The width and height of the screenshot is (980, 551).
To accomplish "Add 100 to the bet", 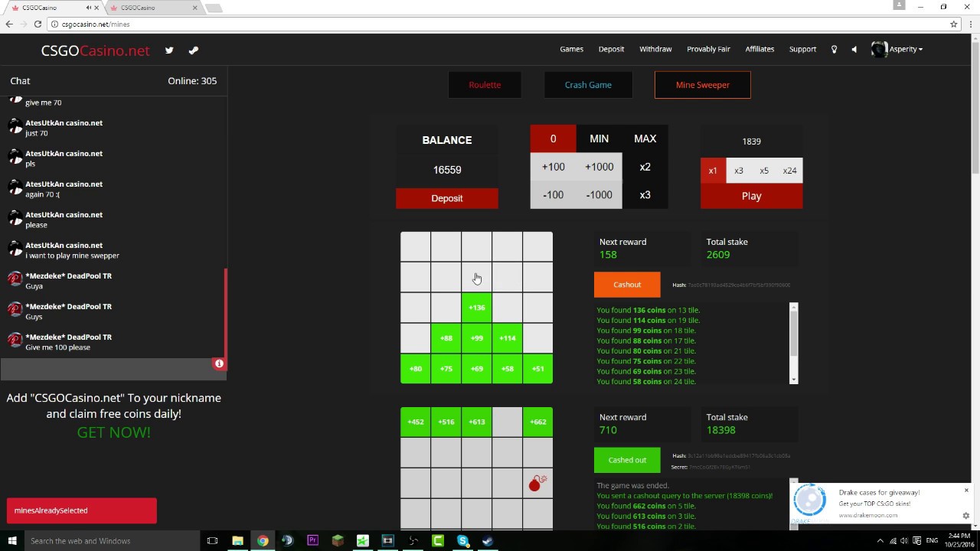I will pyautogui.click(x=553, y=167).
